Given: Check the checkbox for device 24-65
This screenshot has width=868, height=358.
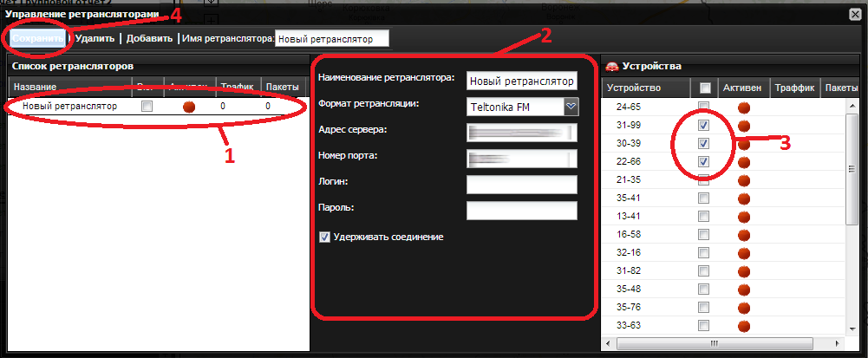Looking at the screenshot, I should (x=704, y=107).
